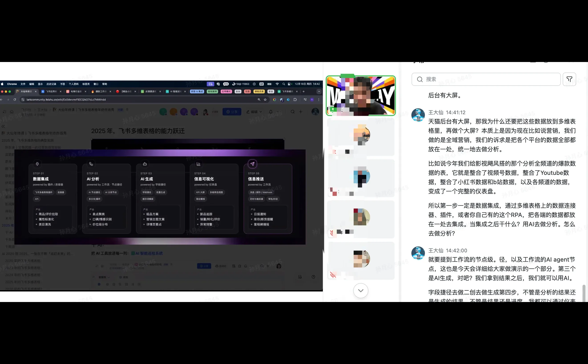Viewport: 588px width, 364px height.
Task: Click the '+' create icon in the doc header
Action: coord(301,112)
